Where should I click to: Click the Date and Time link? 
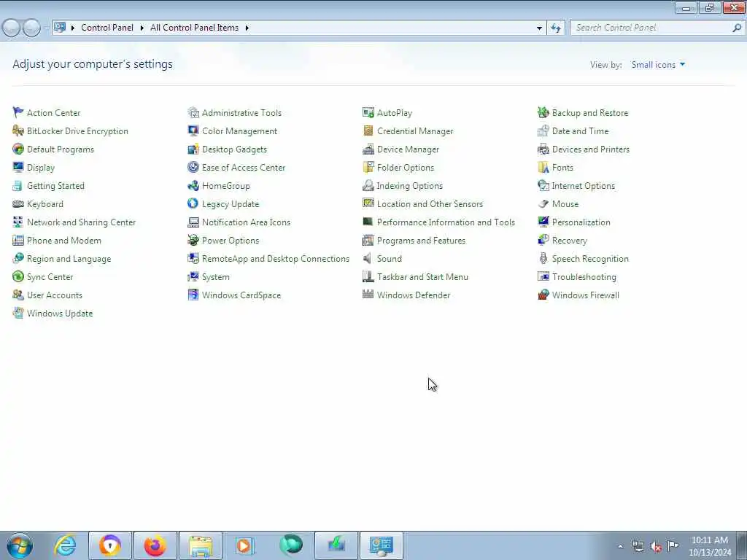[580, 131]
